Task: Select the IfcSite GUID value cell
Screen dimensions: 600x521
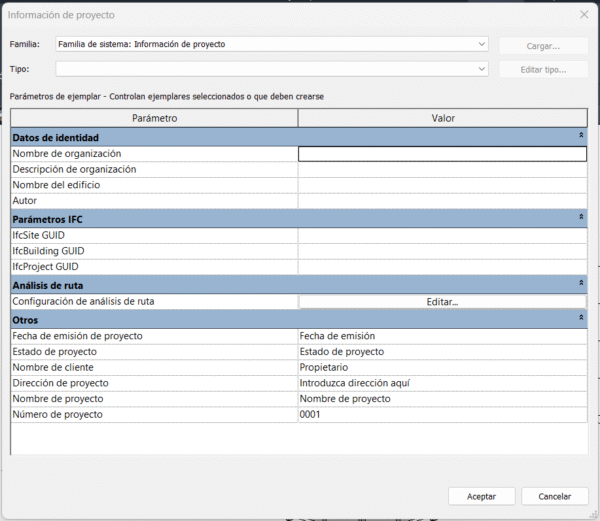Action: (x=442, y=235)
